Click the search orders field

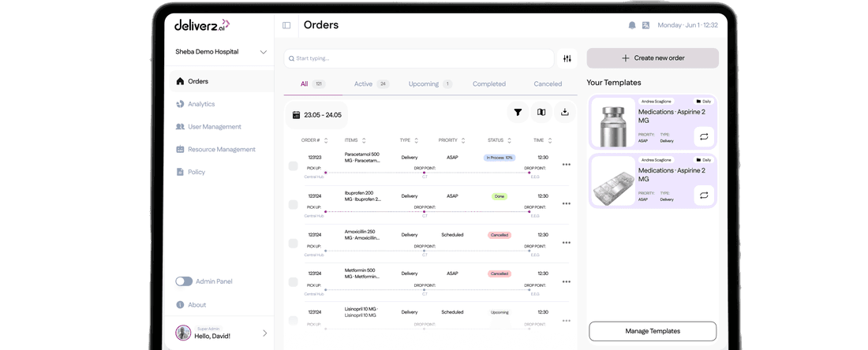[419, 58]
